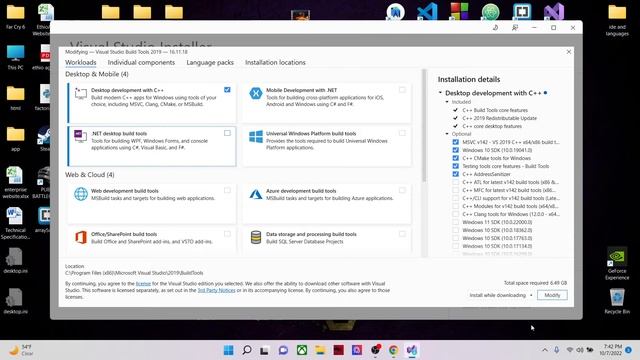Screen dimensions: 640x360
Task: Check the Azure development build tools workload
Action: 402,190
